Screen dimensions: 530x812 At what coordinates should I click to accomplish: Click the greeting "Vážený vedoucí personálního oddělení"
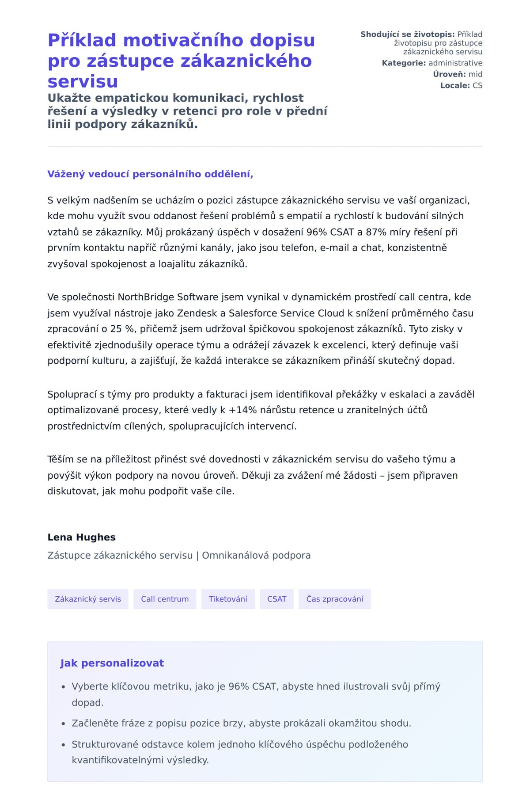tap(150, 174)
